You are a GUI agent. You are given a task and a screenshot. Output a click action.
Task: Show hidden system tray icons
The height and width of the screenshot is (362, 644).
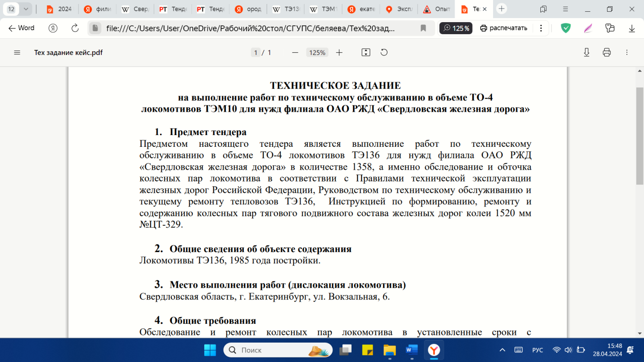point(502,350)
